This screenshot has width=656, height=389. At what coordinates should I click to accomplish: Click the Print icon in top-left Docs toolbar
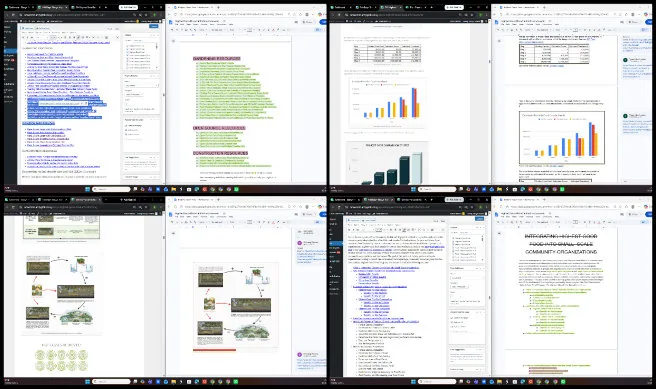click(x=187, y=30)
